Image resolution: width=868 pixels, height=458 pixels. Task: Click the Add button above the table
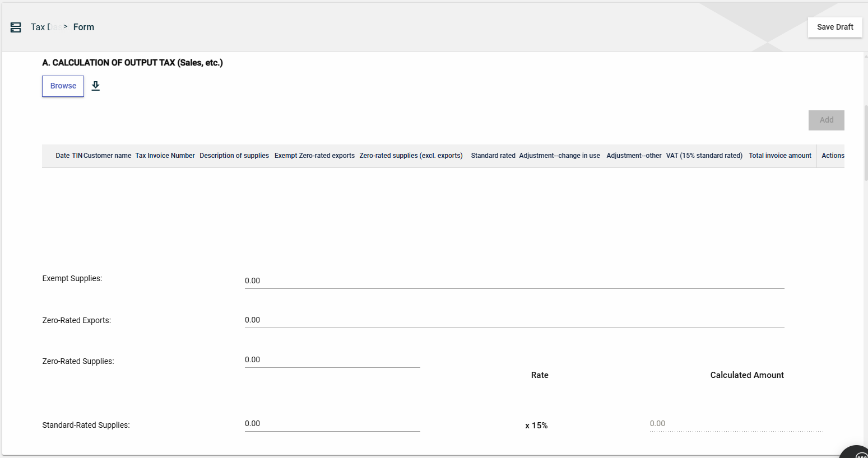tap(826, 120)
